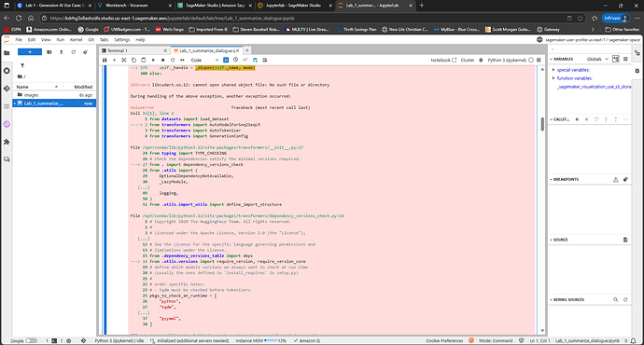Screen dimensions: 644x345
Task: Expand the special variables tree node
Action: [553, 70]
